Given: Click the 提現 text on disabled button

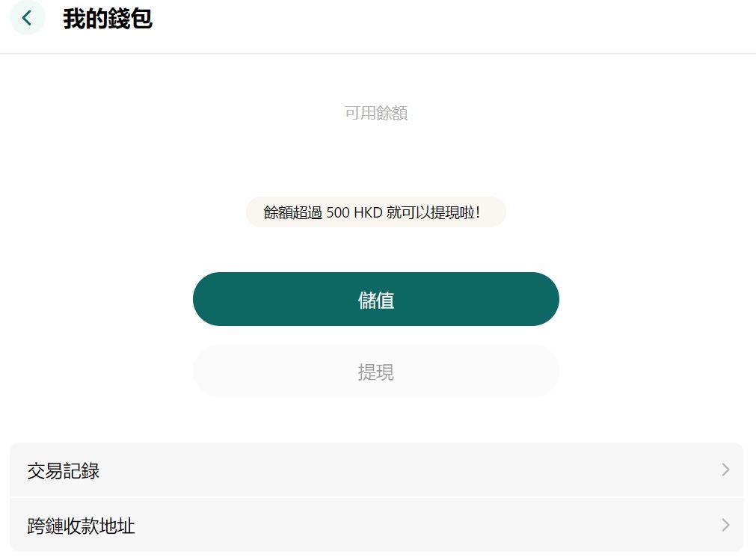Looking at the screenshot, I should coord(376,372).
